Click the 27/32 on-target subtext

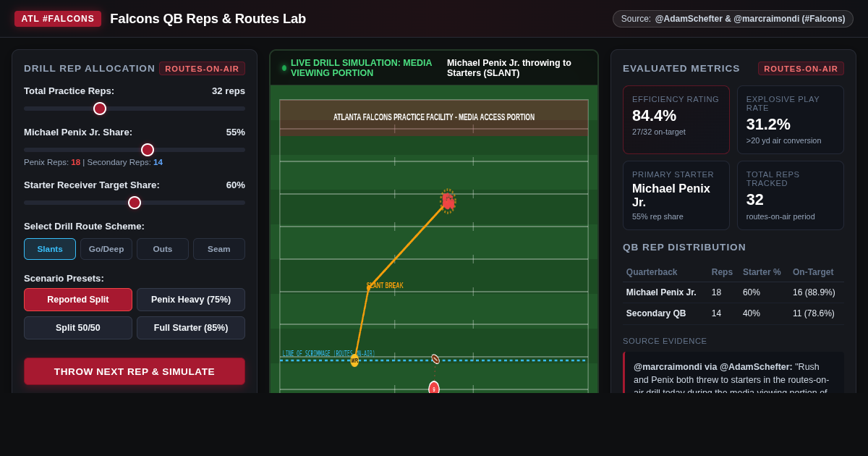pyautogui.click(x=659, y=132)
